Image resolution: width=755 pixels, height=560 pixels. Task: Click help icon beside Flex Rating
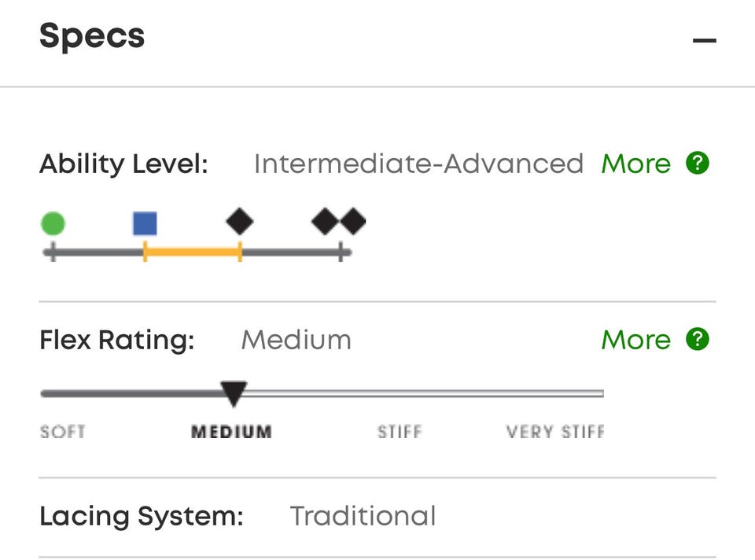(x=698, y=340)
